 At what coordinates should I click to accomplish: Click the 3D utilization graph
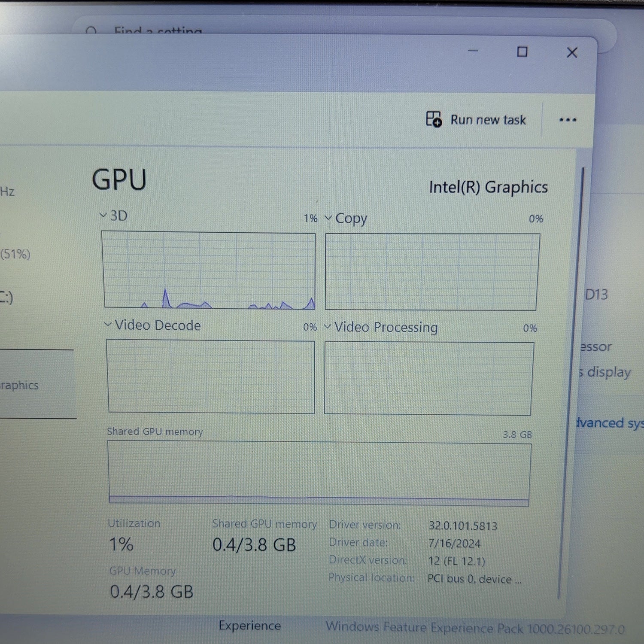(210, 270)
